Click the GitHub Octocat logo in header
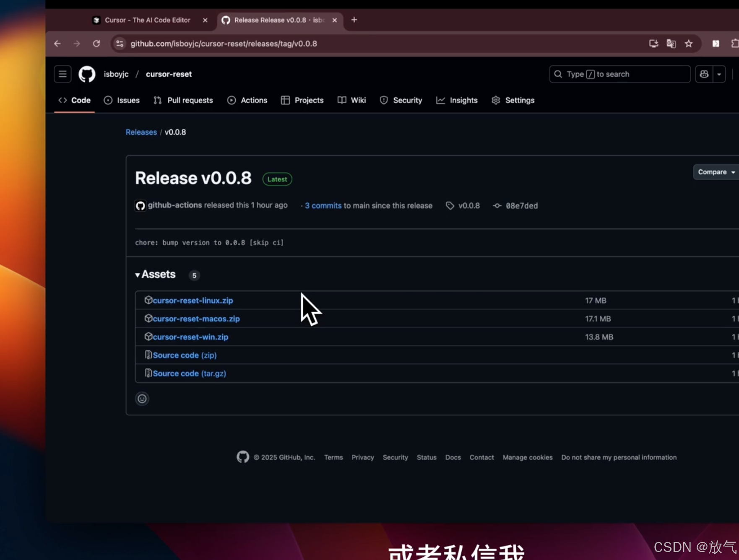Viewport: 739px width, 560px height. 87,74
